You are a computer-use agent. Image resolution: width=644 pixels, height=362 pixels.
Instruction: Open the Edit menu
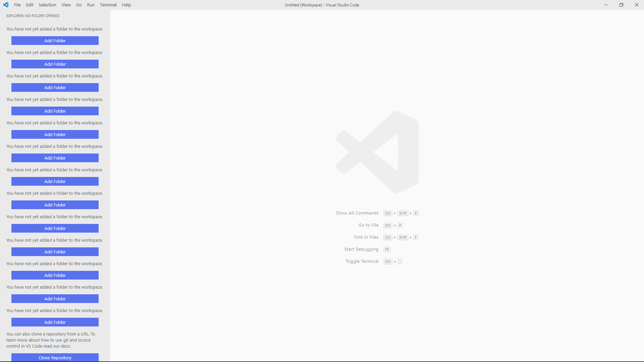point(30,5)
